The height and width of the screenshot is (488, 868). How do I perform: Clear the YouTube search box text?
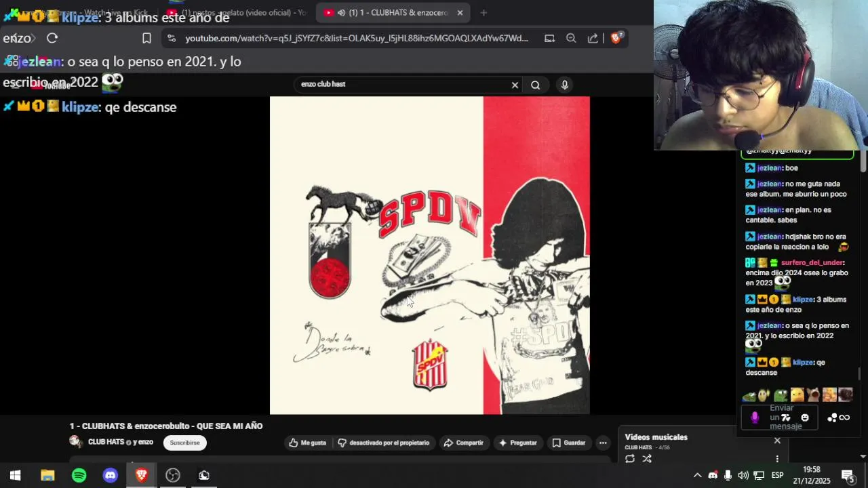pyautogui.click(x=515, y=85)
